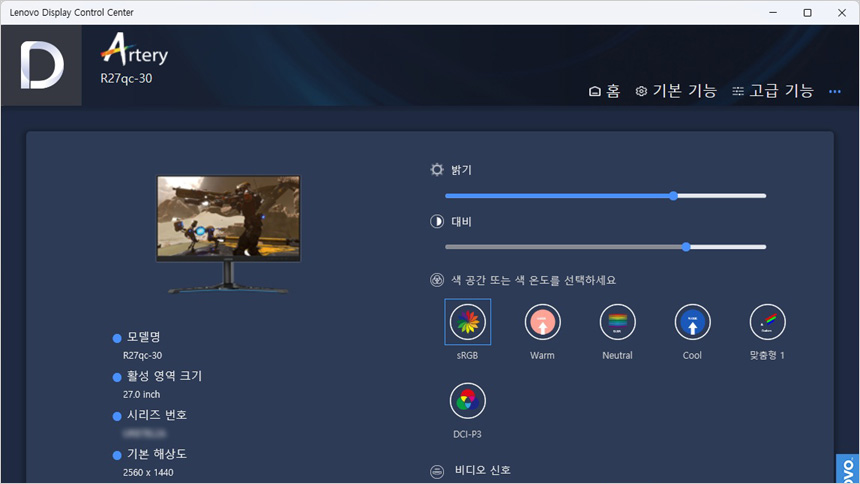Click the 대비 contrast slider handle

[x=686, y=246]
